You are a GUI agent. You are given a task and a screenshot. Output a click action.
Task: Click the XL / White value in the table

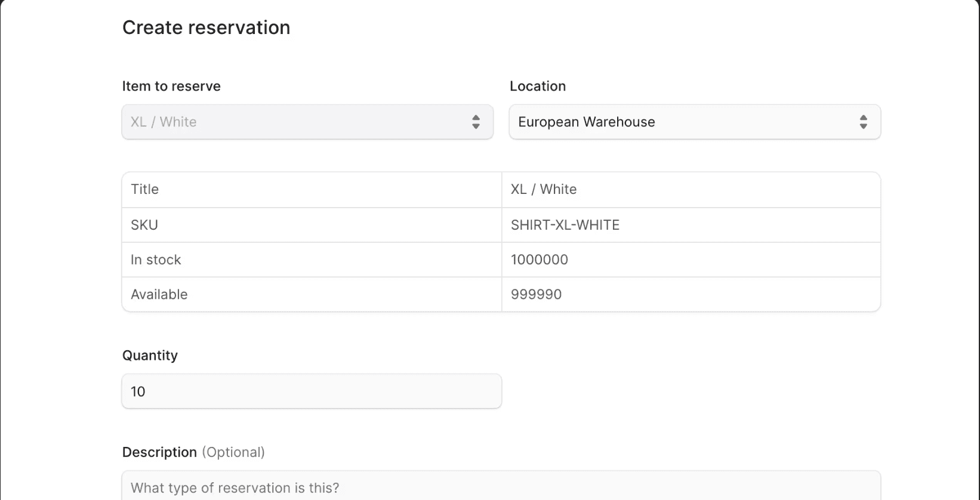543,189
